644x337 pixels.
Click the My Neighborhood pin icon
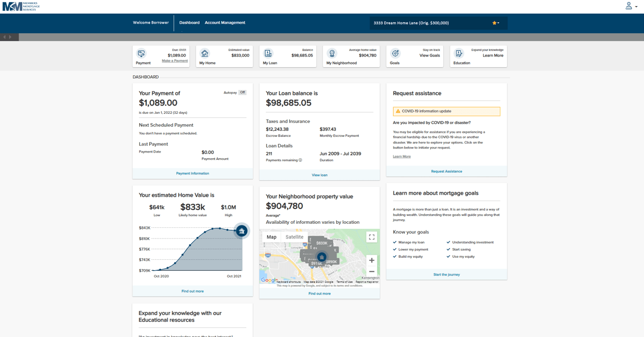point(332,53)
